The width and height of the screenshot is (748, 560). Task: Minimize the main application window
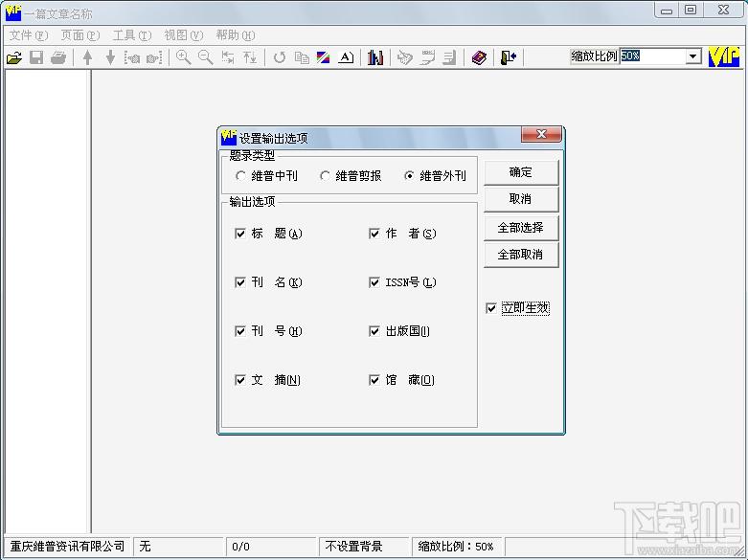pyautogui.click(x=667, y=10)
